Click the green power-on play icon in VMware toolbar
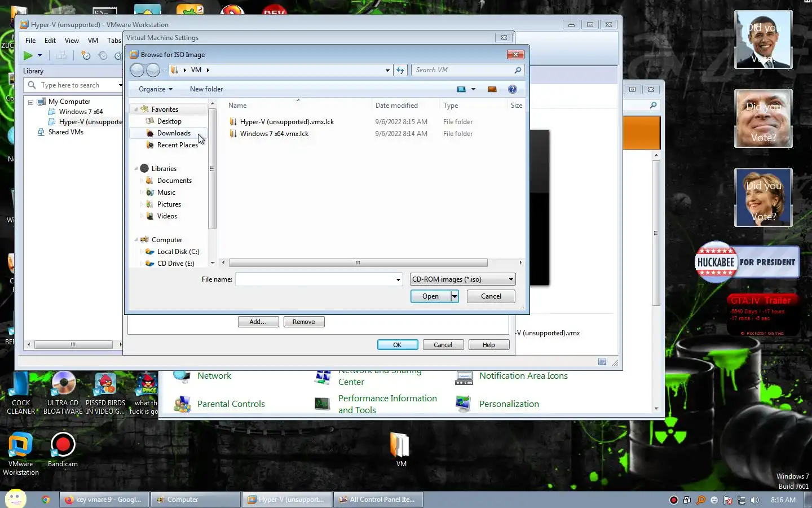 [28, 55]
